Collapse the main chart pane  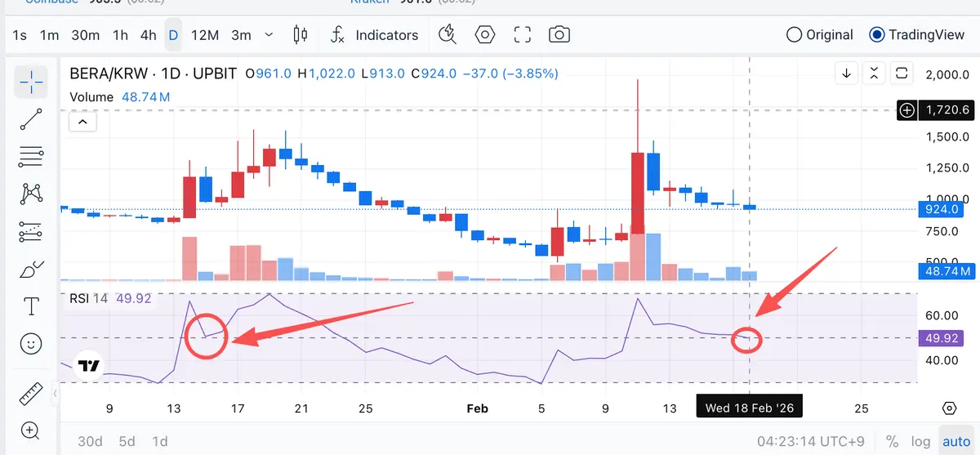point(875,73)
